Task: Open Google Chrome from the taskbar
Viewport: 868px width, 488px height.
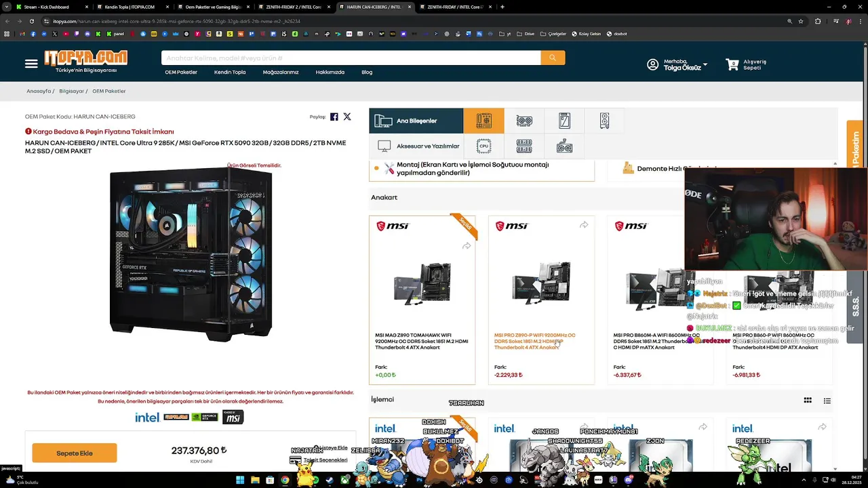Action: click(x=285, y=481)
